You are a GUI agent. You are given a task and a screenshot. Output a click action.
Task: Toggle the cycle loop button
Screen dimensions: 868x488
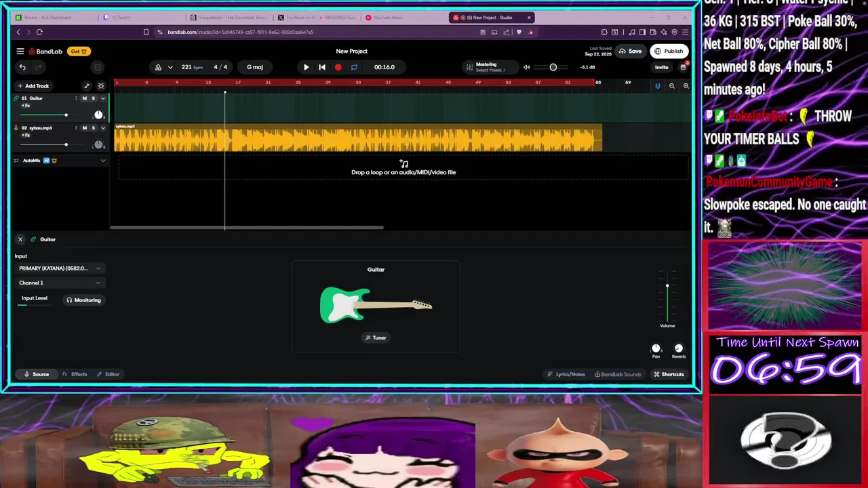pyautogui.click(x=354, y=67)
